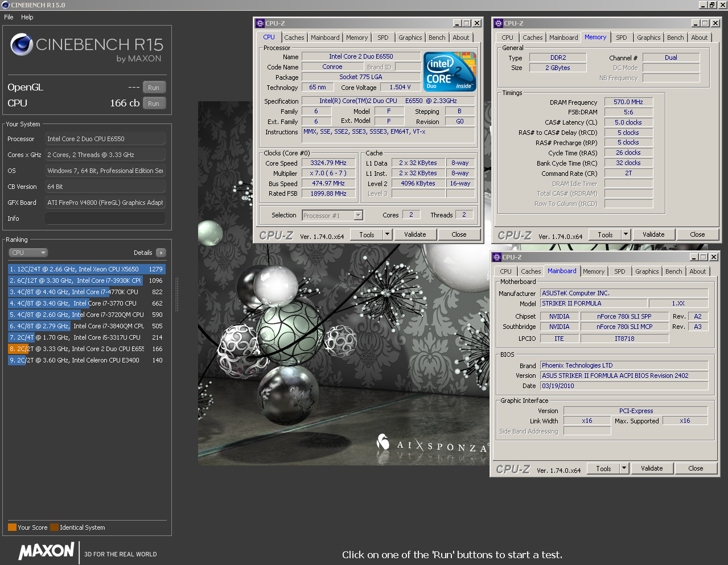Expand ranking Details arrow button
728x565 pixels.
tap(161, 253)
